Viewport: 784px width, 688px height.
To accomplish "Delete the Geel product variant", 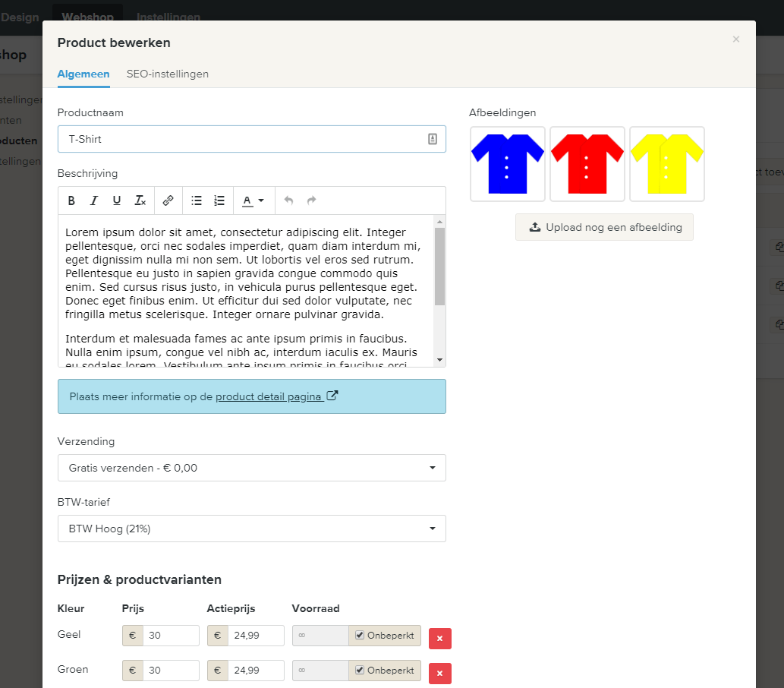I will pyautogui.click(x=440, y=639).
